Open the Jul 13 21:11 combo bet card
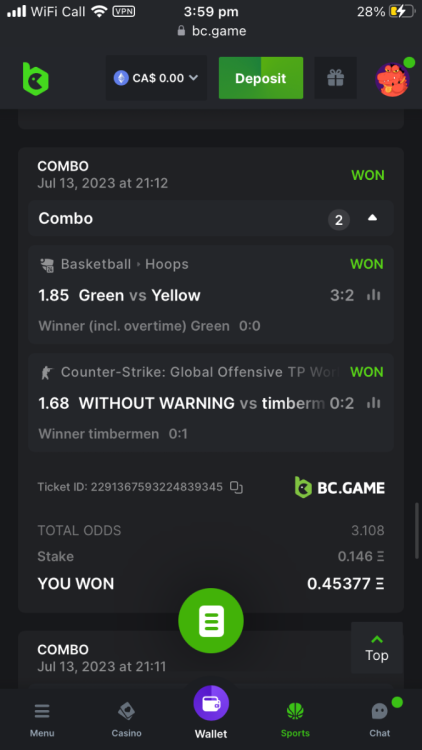 click(x=211, y=660)
